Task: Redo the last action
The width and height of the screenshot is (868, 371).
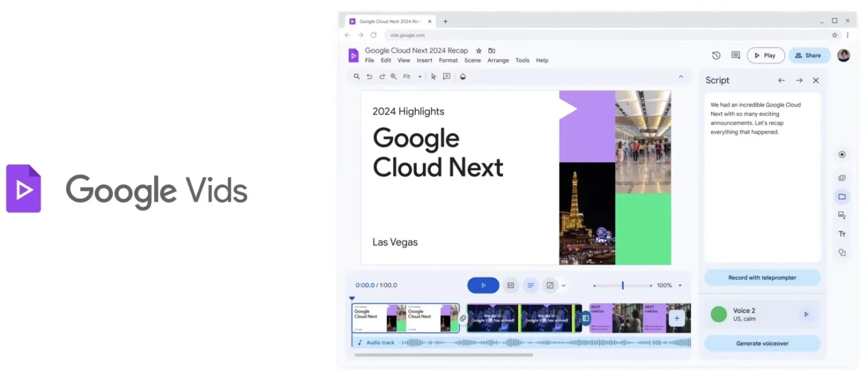Action: (382, 76)
